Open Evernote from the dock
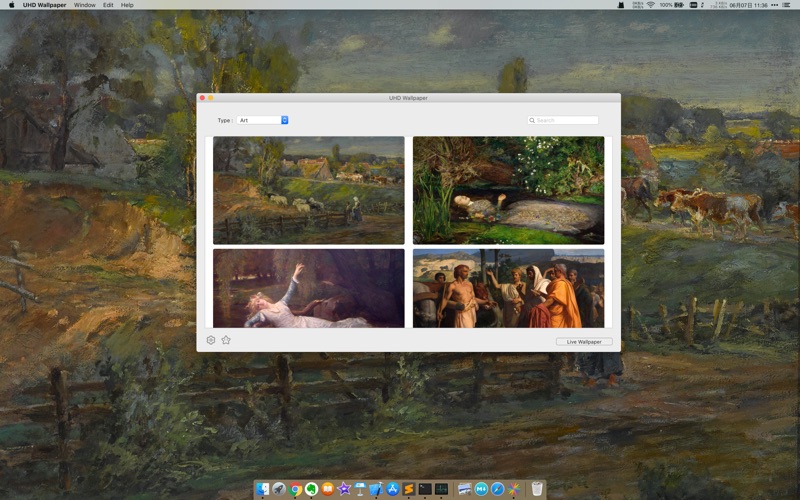800x500 pixels. (312, 489)
